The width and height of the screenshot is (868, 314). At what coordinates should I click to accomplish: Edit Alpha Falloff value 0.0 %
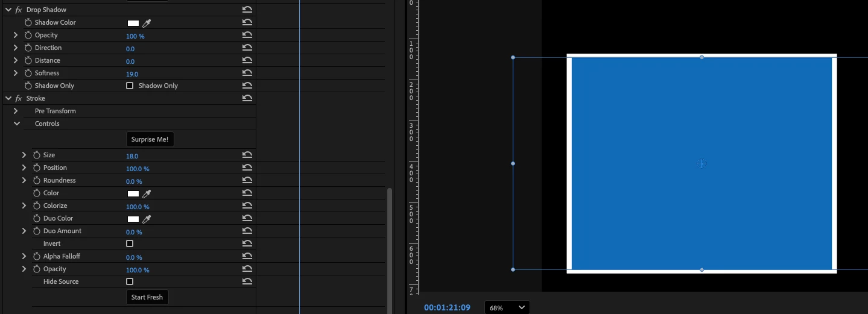tap(134, 257)
